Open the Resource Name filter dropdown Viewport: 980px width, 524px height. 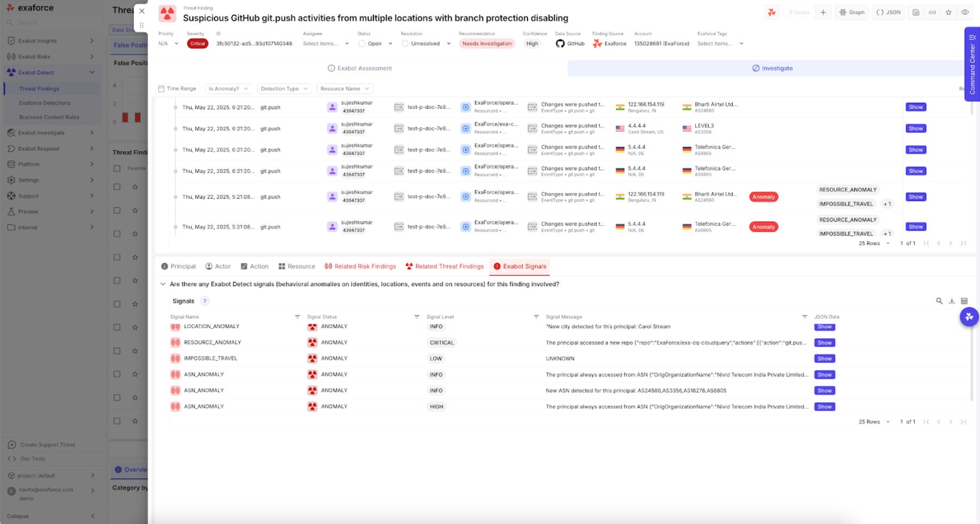pos(345,89)
